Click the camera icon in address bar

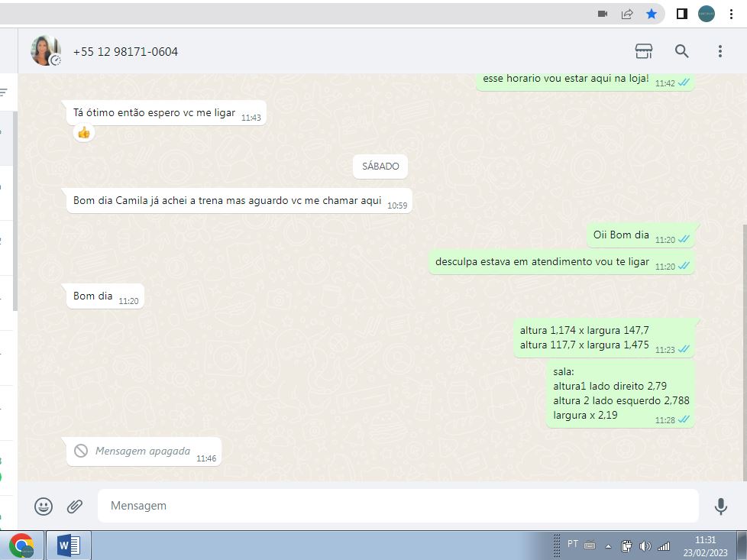pos(603,14)
